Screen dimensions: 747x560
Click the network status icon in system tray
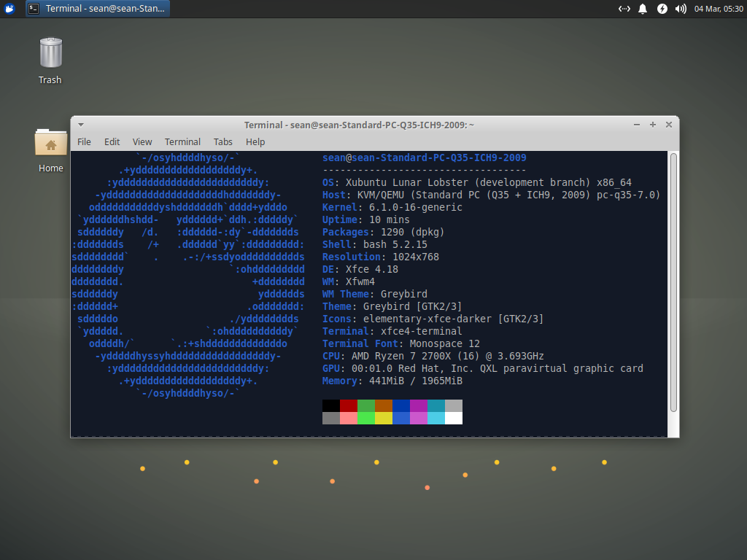click(x=624, y=9)
